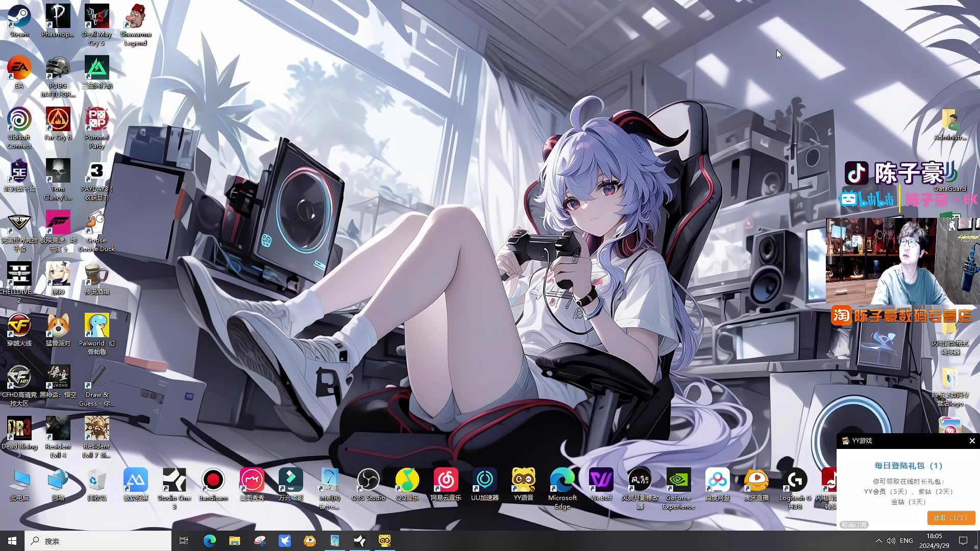980x551 pixels.
Task: Expand the system tray hidden icons chevron
Action: (878, 541)
